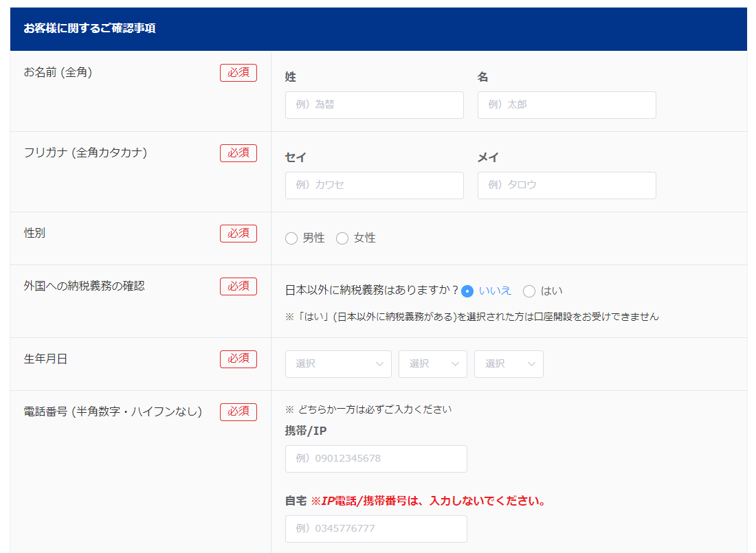Click the 必須 badge beside フリガナ

coord(238,153)
